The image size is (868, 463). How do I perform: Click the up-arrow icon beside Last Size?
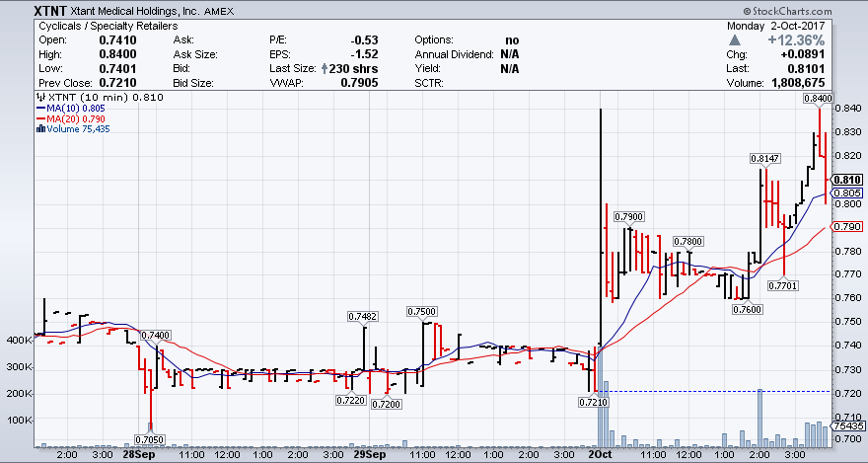[x=323, y=69]
